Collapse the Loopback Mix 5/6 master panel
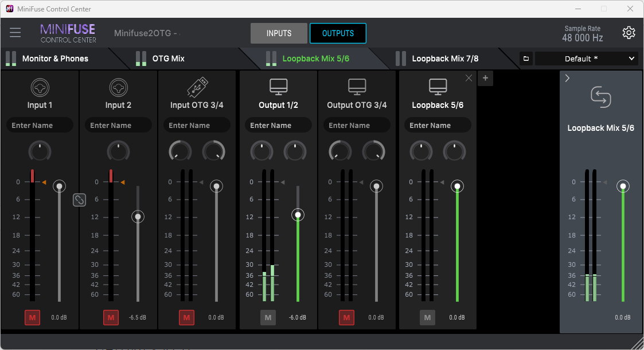This screenshot has width=644, height=350. click(x=567, y=79)
